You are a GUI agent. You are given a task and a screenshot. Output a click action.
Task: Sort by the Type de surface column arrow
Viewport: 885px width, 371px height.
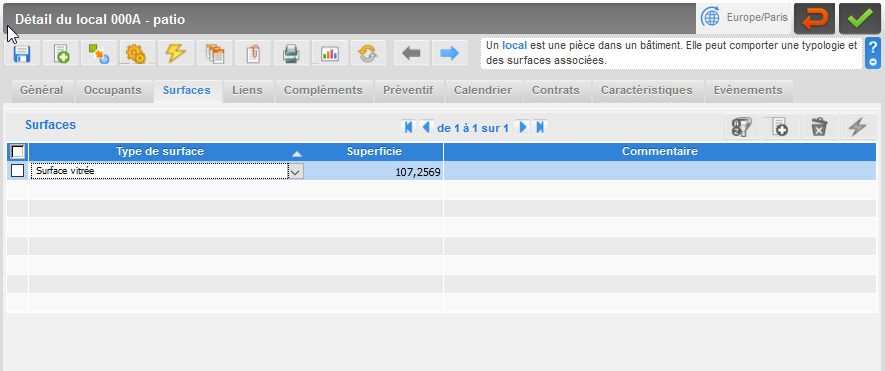tap(297, 154)
